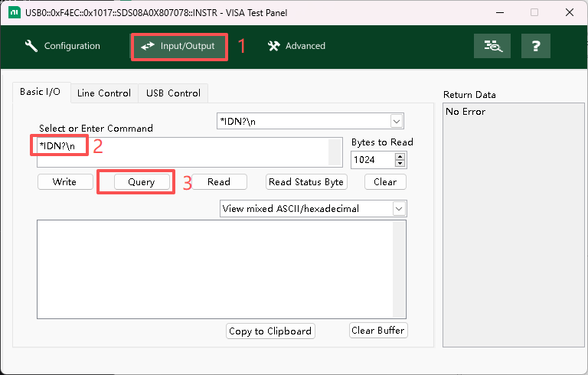The image size is (588, 375).
Task: Click Read Status Byte button
Action: click(x=306, y=182)
